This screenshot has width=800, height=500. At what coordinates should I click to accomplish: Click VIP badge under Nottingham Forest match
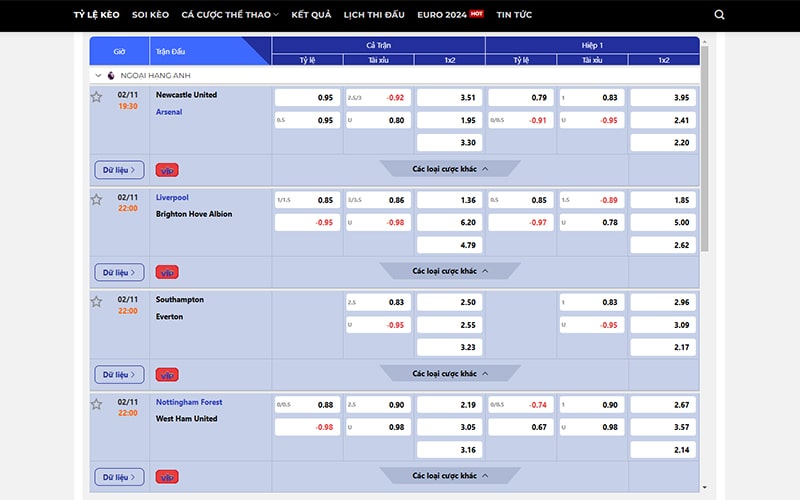(x=167, y=477)
